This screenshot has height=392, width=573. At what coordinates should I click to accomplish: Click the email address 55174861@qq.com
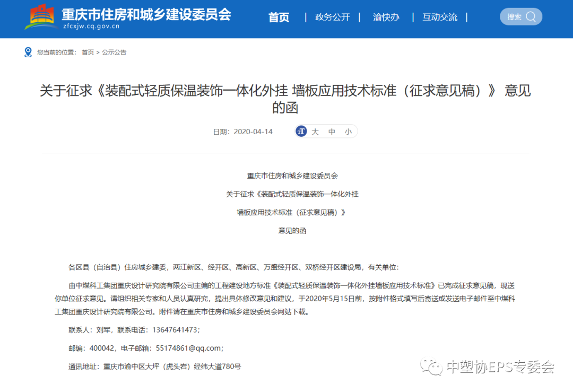pyautogui.click(x=188, y=348)
